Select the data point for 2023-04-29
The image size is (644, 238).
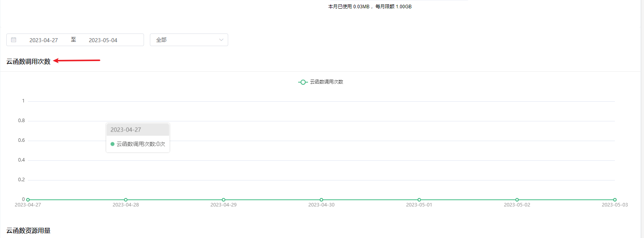point(223,200)
